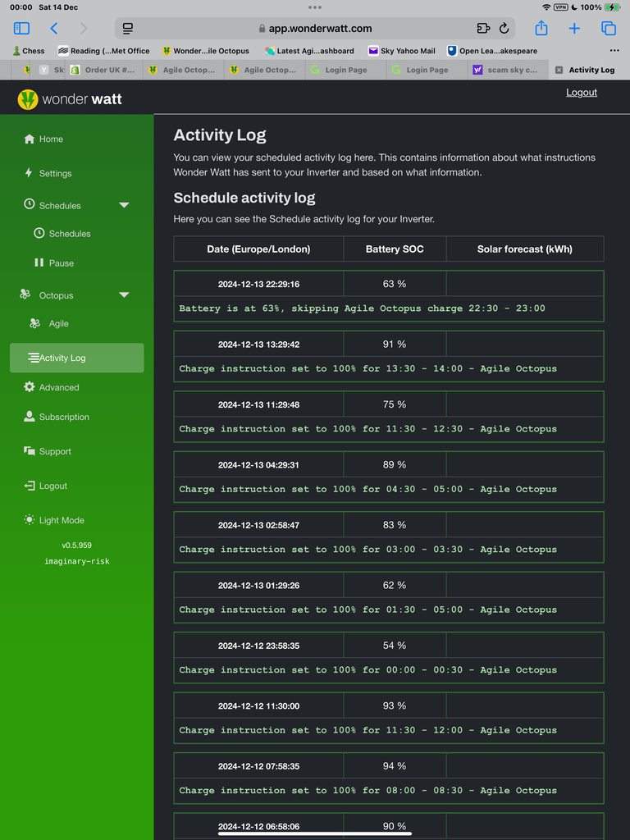Select the Agile octopus icon
Image resolution: width=630 pixels, height=840 pixels.
tap(34, 324)
